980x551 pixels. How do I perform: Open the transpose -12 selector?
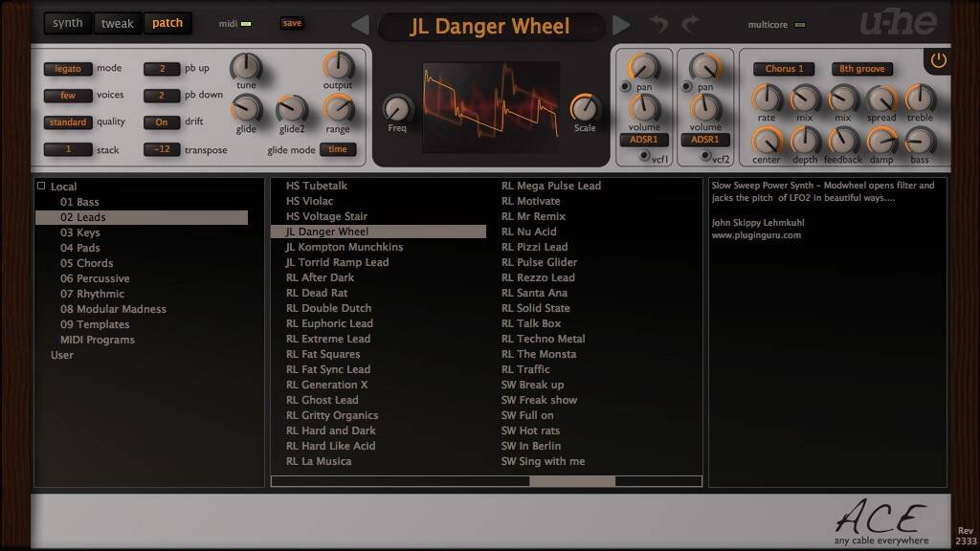tap(161, 149)
